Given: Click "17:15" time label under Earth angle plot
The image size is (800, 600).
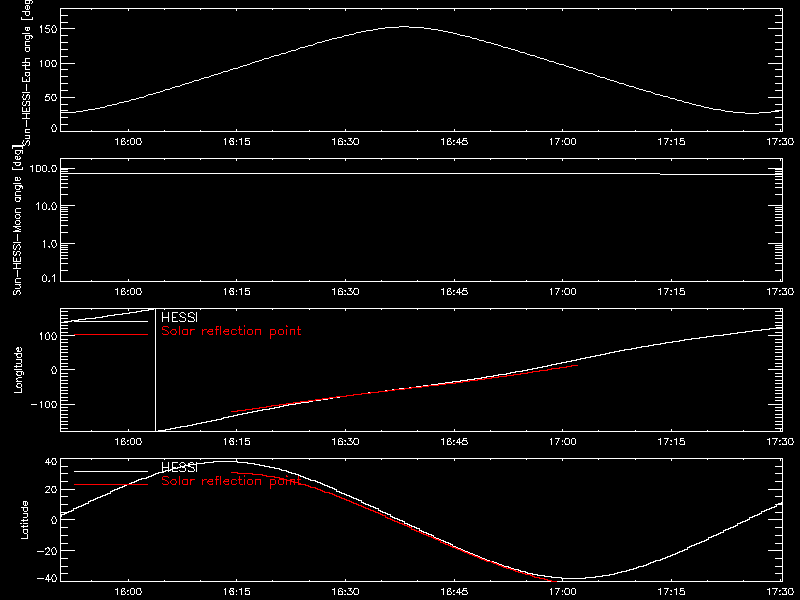Looking at the screenshot, I should click(x=671, y=142).
